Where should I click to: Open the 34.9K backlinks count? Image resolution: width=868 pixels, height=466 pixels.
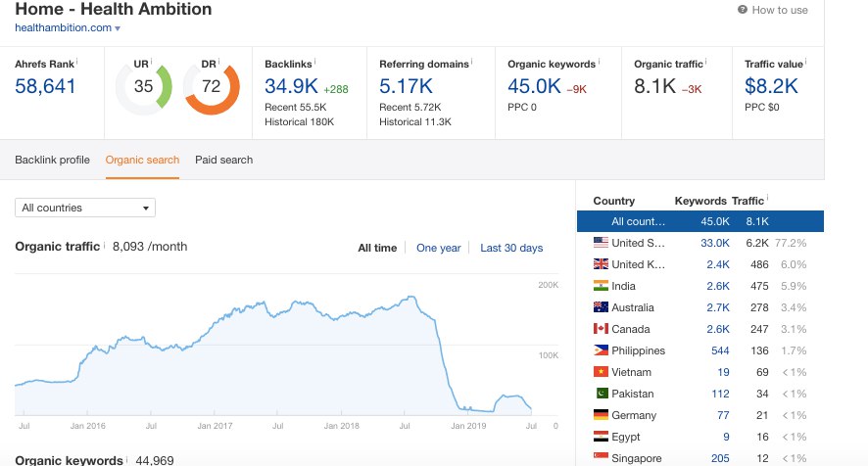coord(291,86)
